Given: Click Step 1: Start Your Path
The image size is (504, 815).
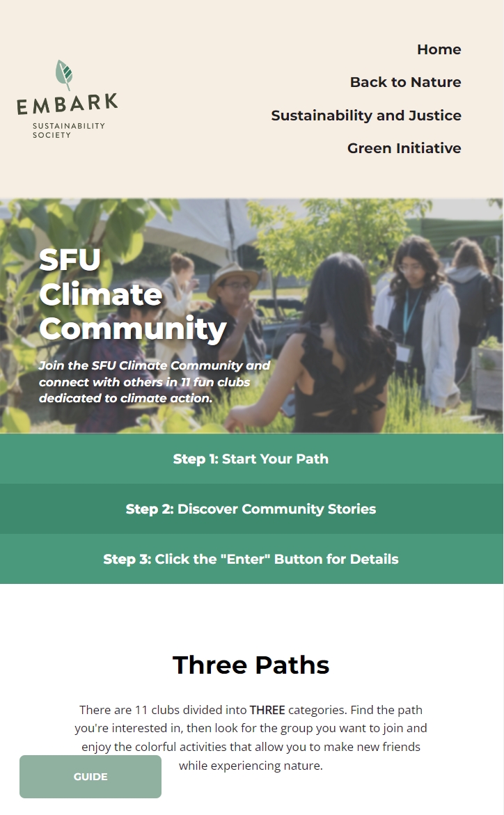Looking at the screenshot, I should 251,459.
